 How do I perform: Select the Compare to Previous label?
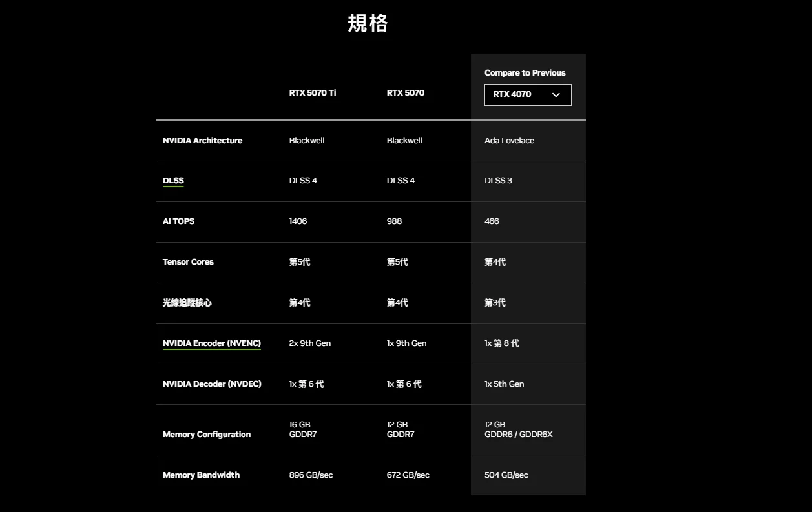(x=525, y=73)
